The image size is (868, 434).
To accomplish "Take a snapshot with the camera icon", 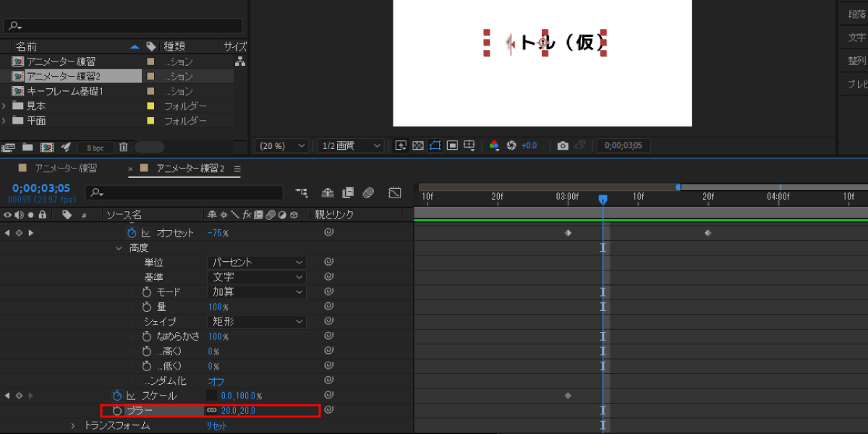I will tap(563, 145).
